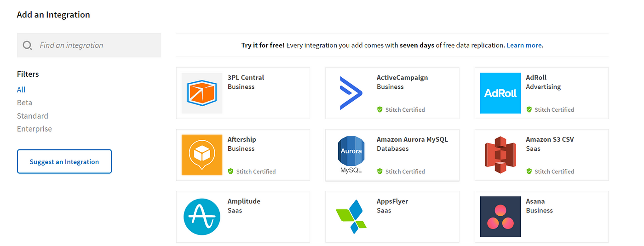Select the ActiveCampaign blue arrow logo
This screenshot has height=246, width=644.
pos(351,93)
